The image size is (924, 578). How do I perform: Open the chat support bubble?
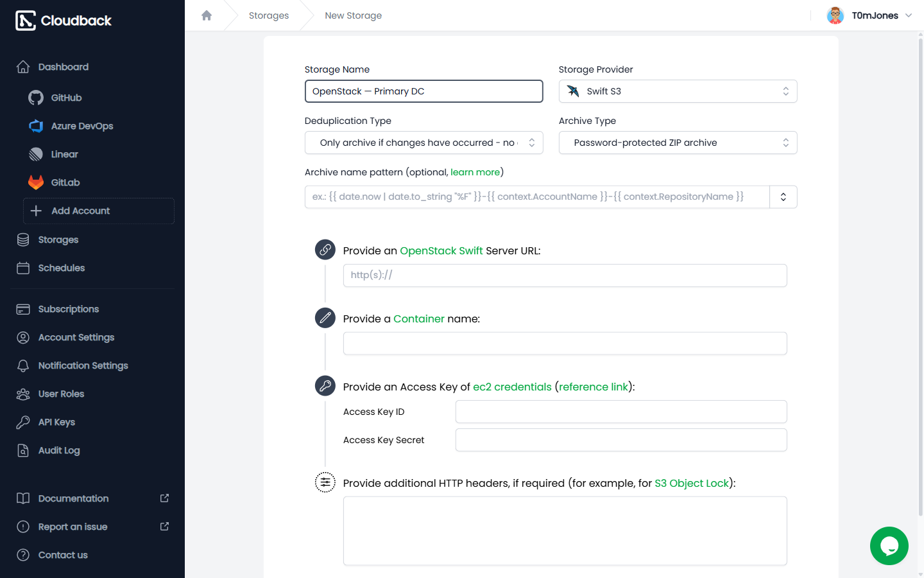point(889,546)
